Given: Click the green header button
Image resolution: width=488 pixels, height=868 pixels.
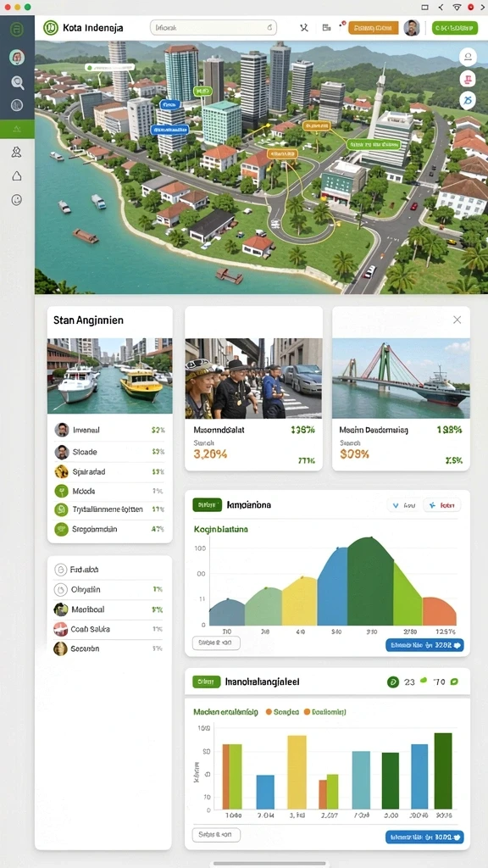Looking at the screenshot, I should click(455, 28).
